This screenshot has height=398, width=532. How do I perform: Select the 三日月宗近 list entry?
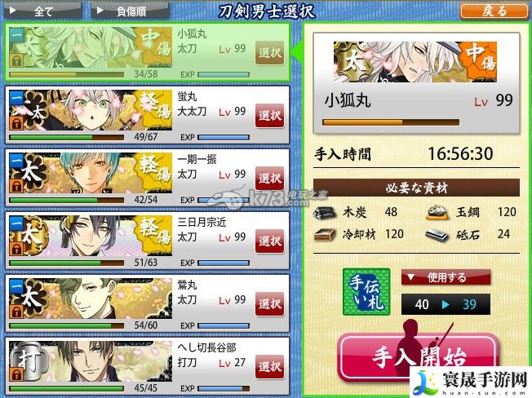coord(147,241)
